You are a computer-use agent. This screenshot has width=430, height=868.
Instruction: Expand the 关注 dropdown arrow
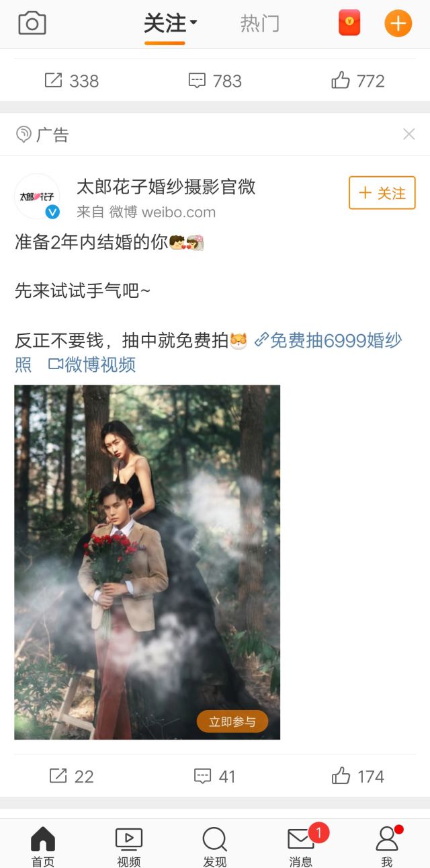[193, 23]
